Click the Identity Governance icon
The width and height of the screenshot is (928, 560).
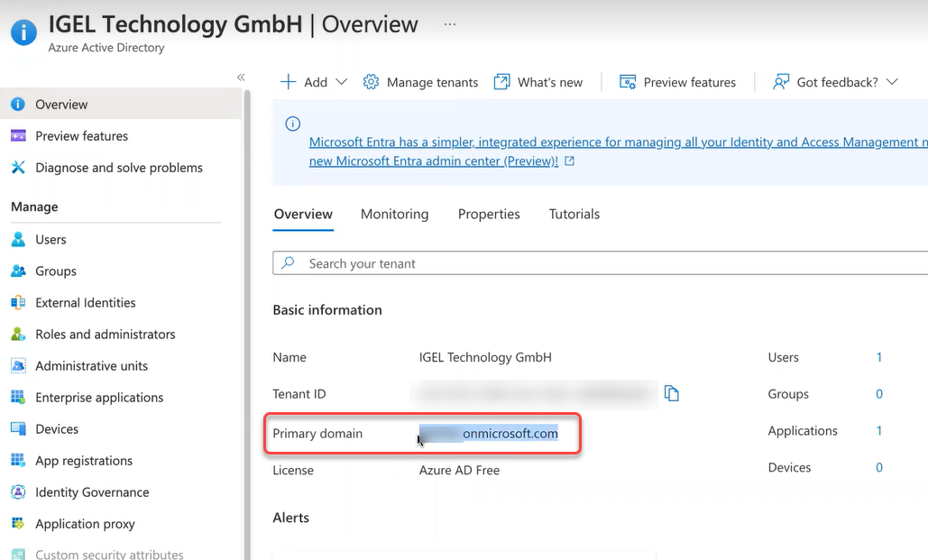pyautogui.click(x=18, y=492)
